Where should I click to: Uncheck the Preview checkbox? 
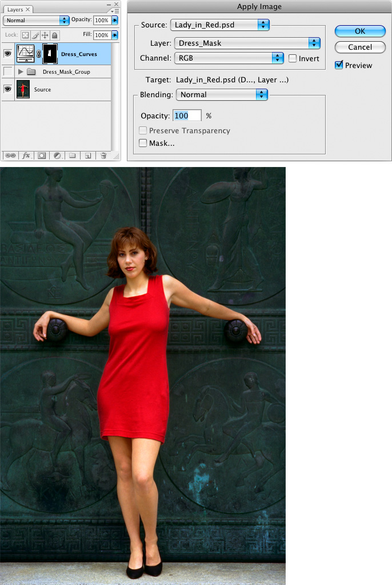pyautogui.click(x=339, y=65)
